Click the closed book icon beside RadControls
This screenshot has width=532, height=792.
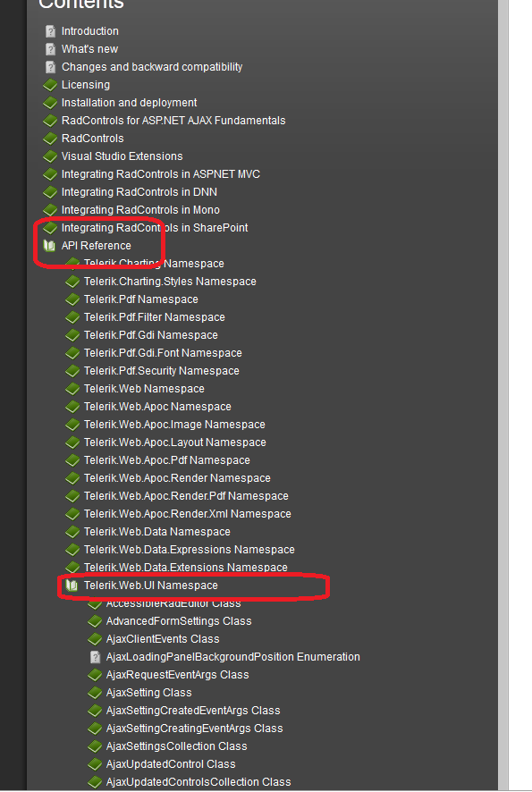(50, 139)
